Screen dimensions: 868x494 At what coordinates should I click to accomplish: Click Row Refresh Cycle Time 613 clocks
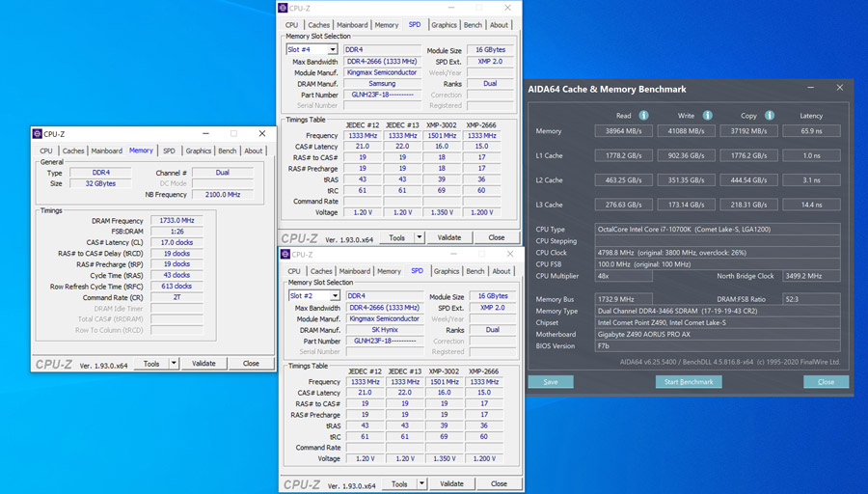click(176, 287)
